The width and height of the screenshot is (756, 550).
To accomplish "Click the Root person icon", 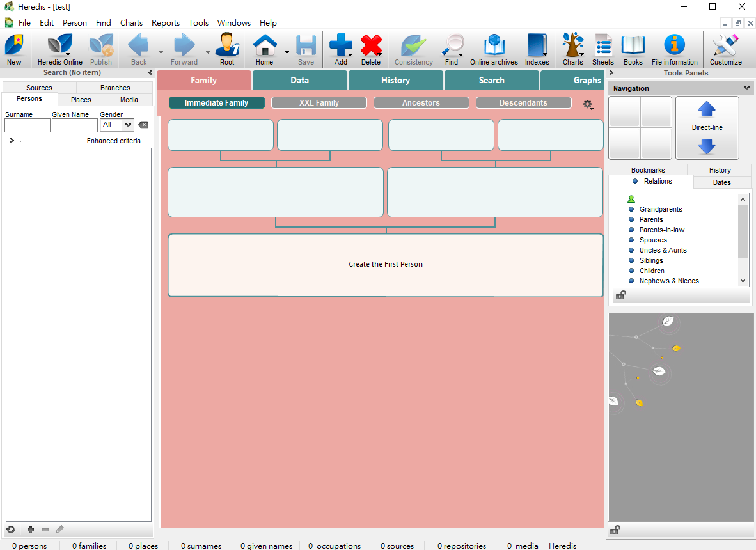I will coord(227,46).
